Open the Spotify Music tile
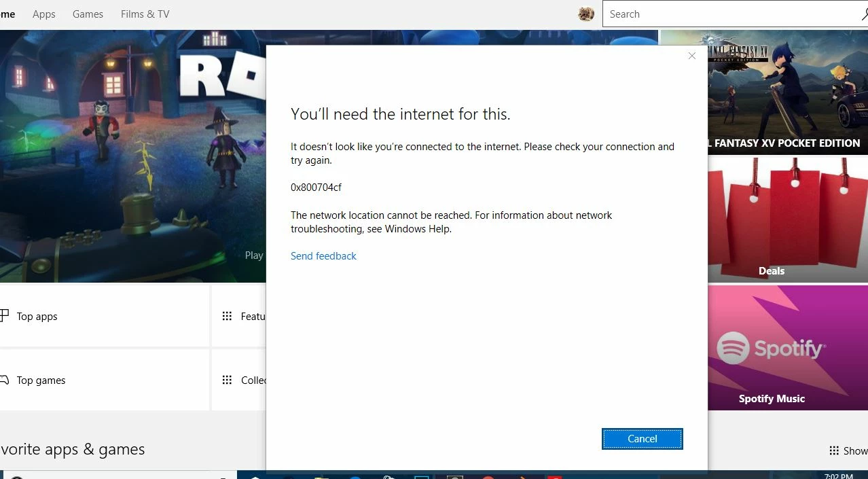The image size is (868, 479). [788, 348]
